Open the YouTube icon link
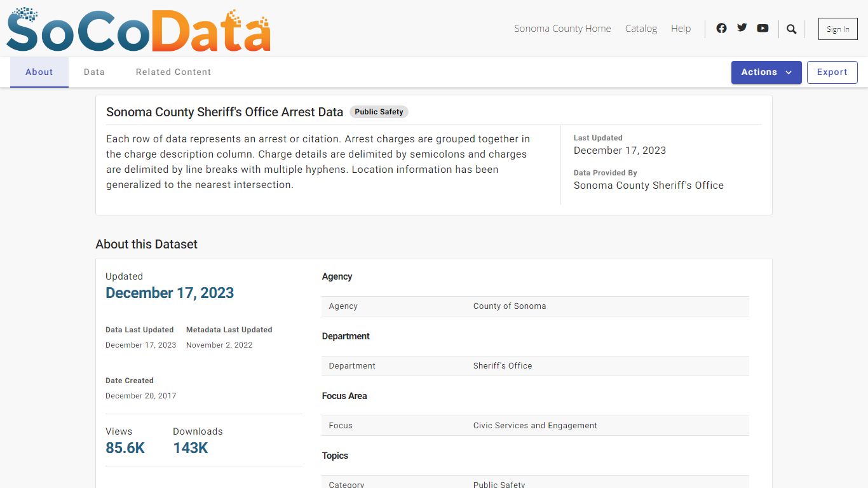 pos(763,28)
